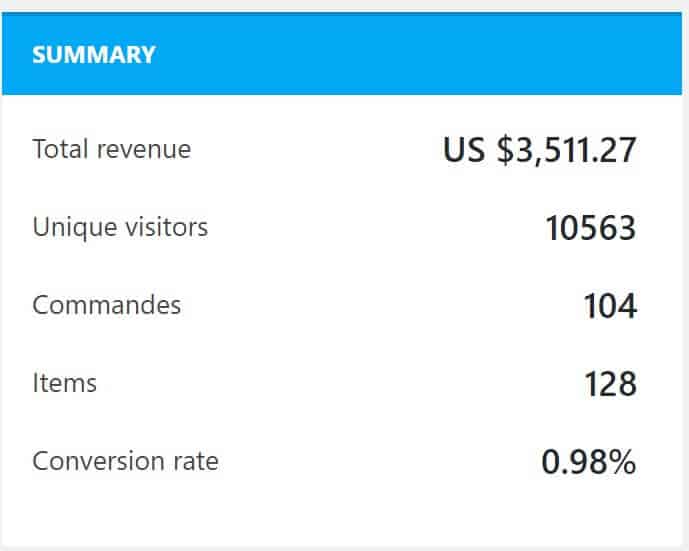Image resolution: width=689 pixels, height=551 pixels.
Task: Select the Commandes label
Action: point(107,305)
